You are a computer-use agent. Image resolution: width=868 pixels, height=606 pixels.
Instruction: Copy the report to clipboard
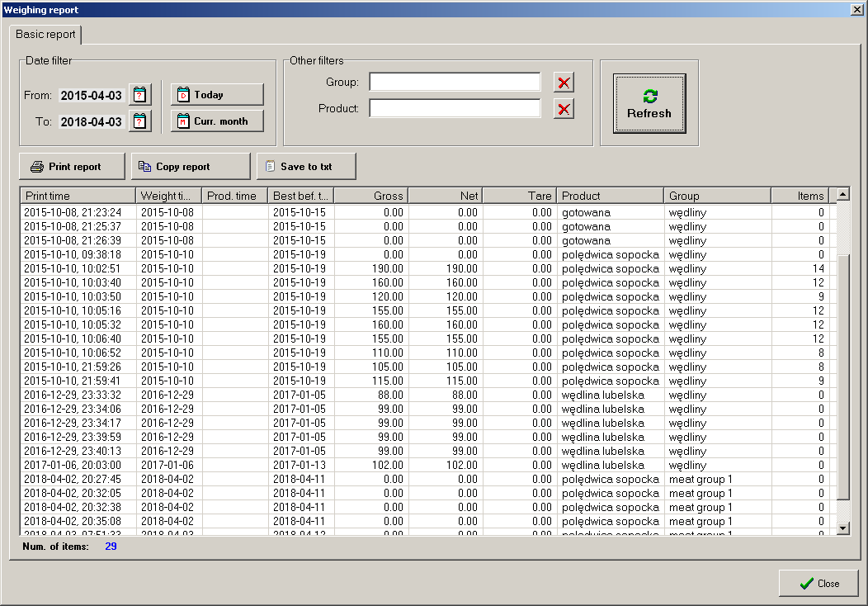[x=191, y=166]
